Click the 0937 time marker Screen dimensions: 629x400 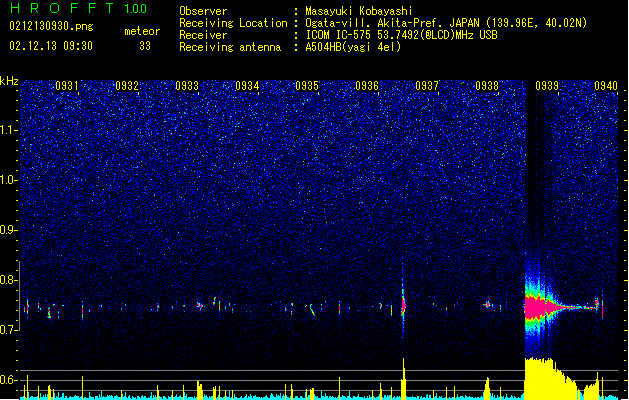[427, 86]
